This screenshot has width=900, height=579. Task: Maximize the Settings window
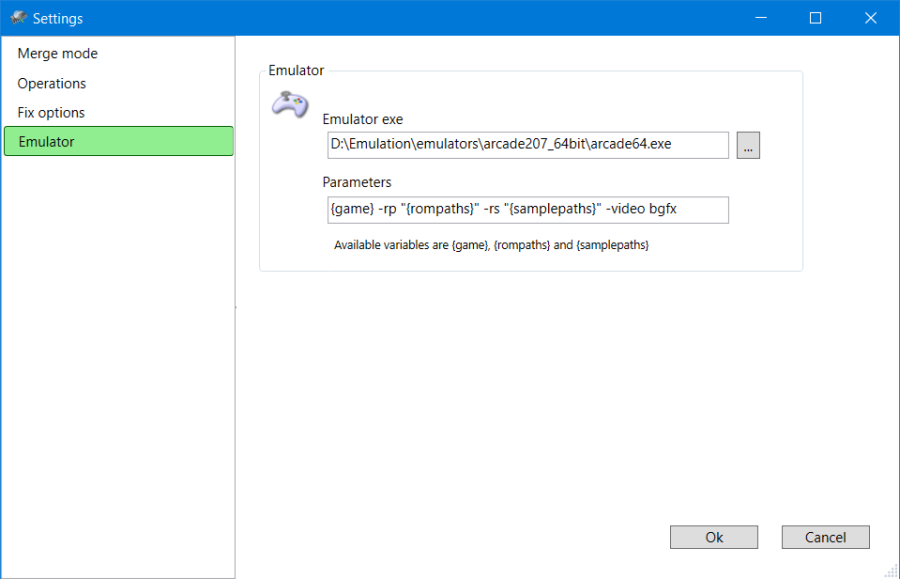[815, 18]
